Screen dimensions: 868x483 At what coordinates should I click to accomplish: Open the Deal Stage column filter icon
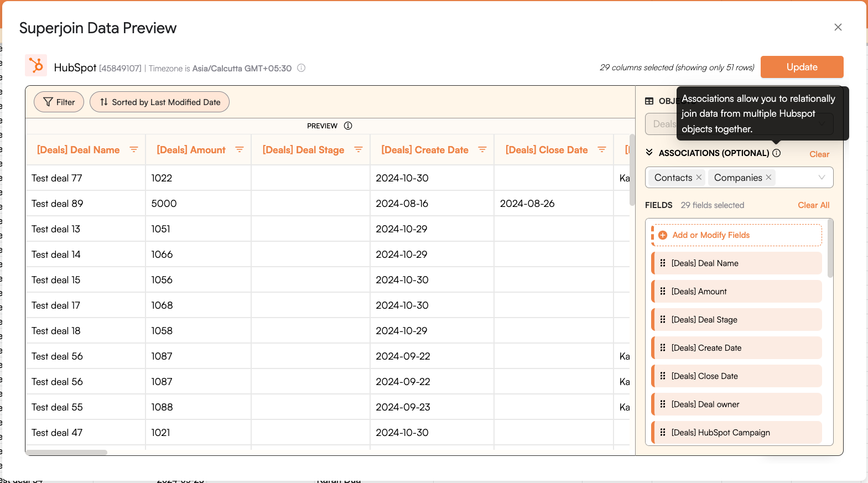click(358, 149)
